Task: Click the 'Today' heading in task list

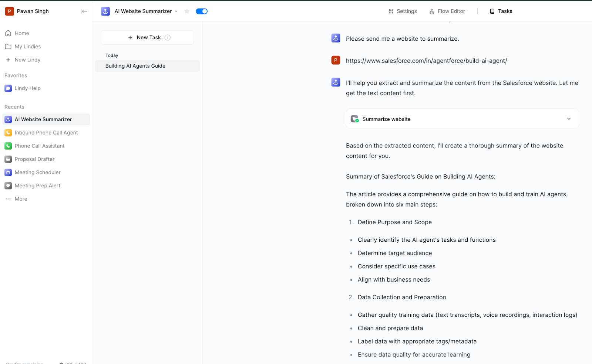Action: tap(112, 55)
